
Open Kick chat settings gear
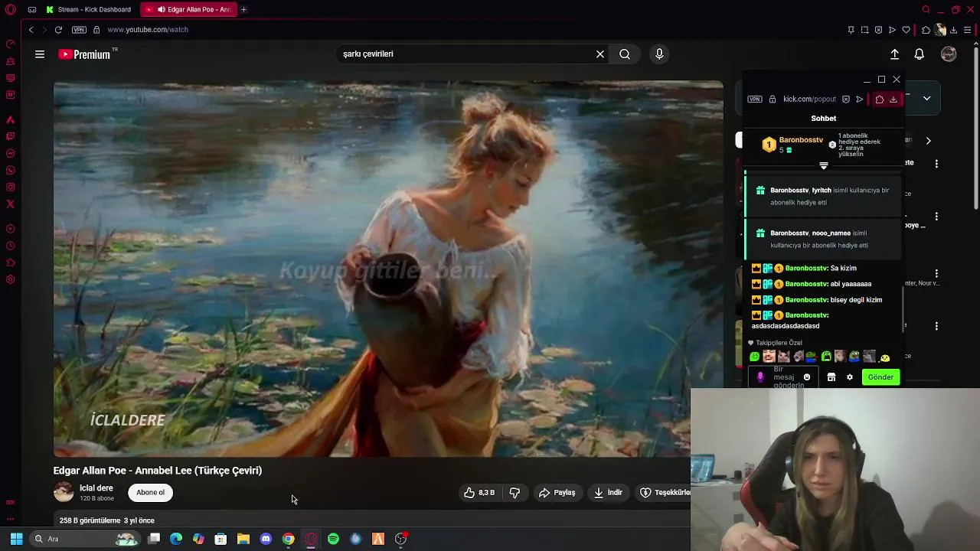pyautogui.click(x=849, y=377)
